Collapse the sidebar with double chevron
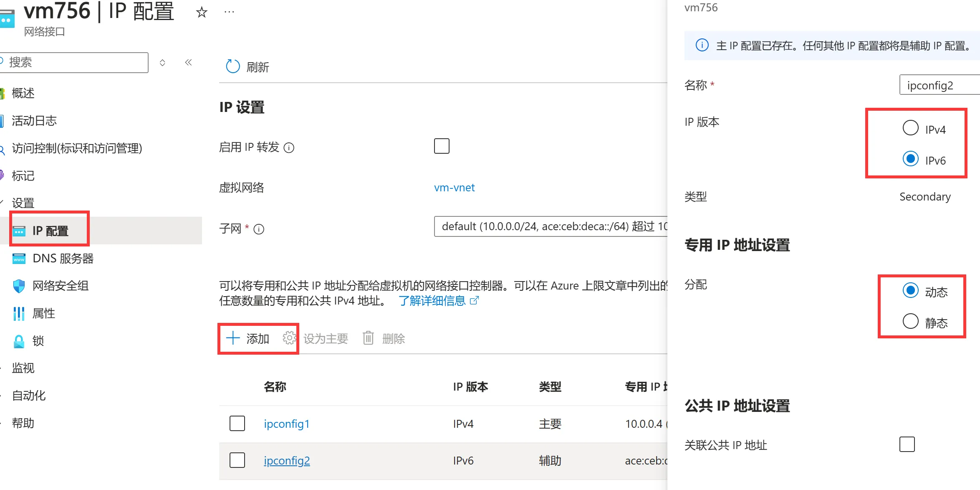Viewport: 980px width, 490px height. click(188, 63)
